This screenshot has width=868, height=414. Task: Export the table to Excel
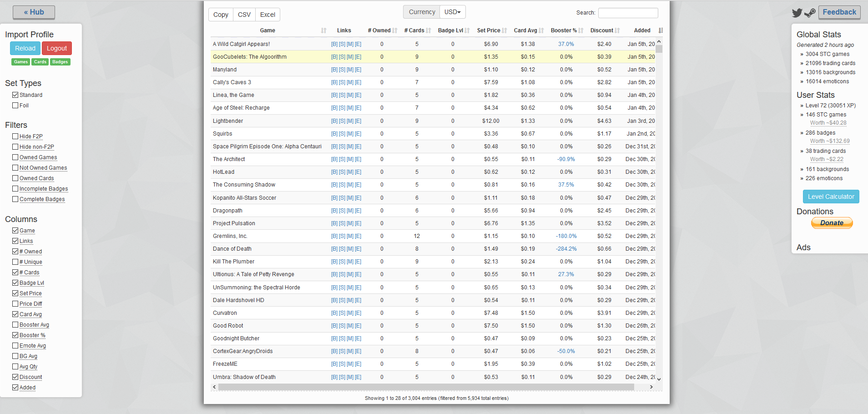click(x=267, y=15)
